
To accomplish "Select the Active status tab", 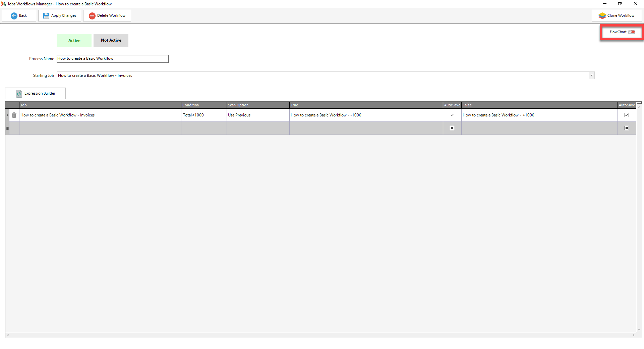I will (74, 41).
